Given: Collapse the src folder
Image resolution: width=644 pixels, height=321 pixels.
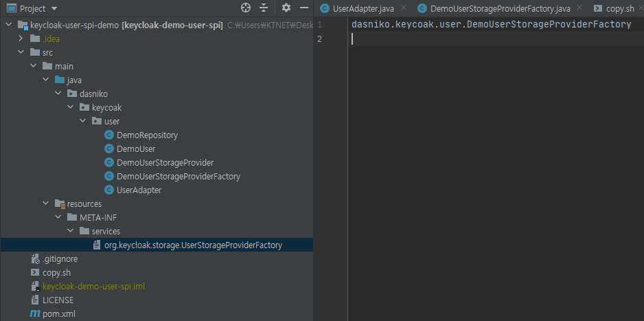Looking at the screenshot, I should coord(21,53).
